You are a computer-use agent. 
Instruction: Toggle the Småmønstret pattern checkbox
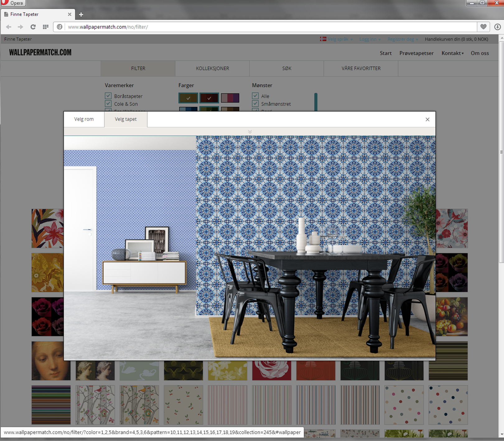coord(255,104)
